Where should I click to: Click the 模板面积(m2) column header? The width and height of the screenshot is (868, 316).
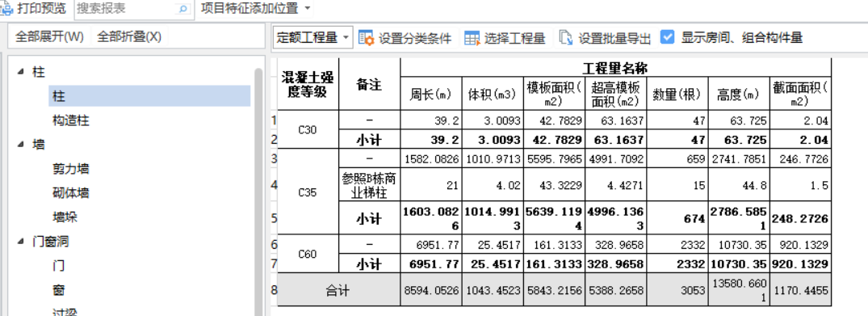point(554,94)
